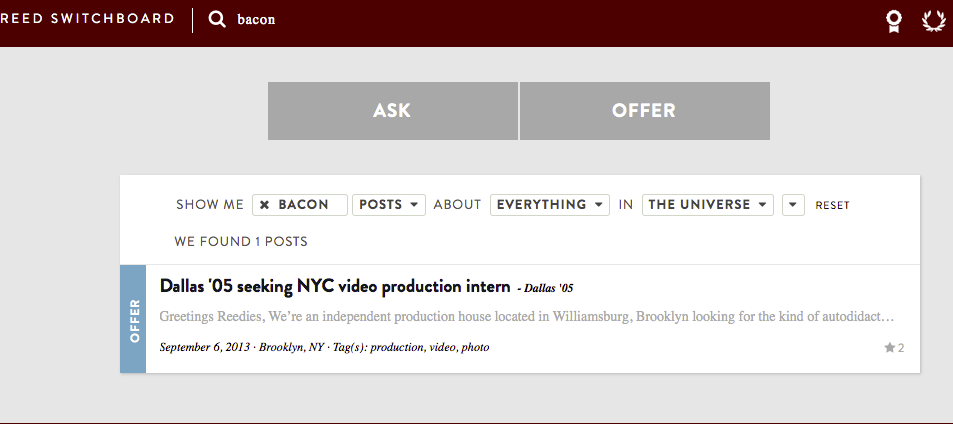Reset the search filters
953x424 pixels.
833,206
